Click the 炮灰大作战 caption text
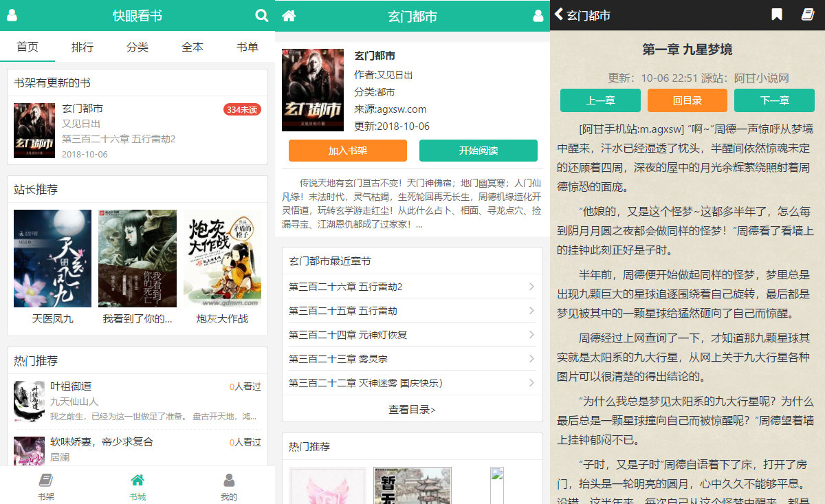Screen dimensions: 825x504 [222, 318]
